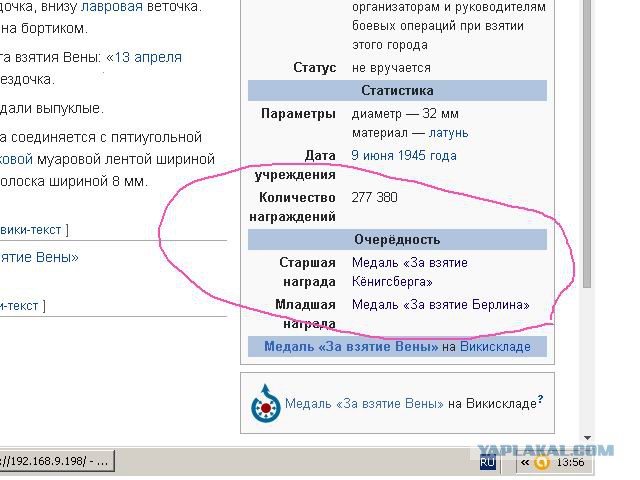Click the orange tray icon near clock

542,462
